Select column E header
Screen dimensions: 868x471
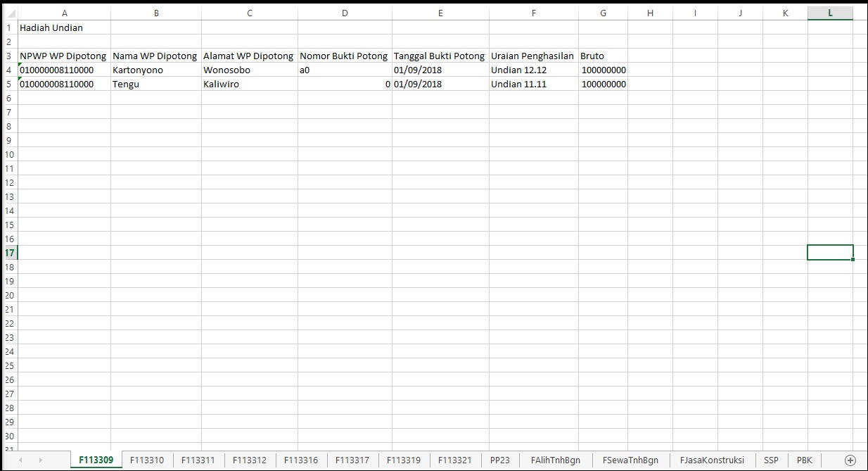440,13
